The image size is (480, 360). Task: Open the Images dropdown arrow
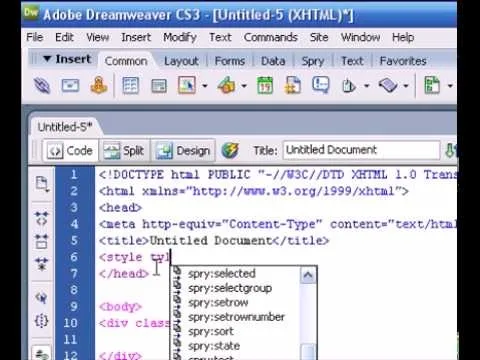205,86
